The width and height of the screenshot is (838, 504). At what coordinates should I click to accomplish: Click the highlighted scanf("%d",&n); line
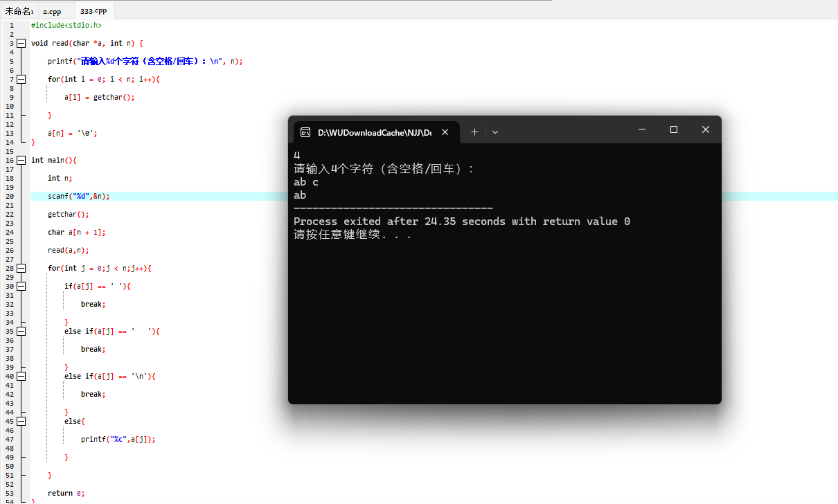tap(79, 196)
